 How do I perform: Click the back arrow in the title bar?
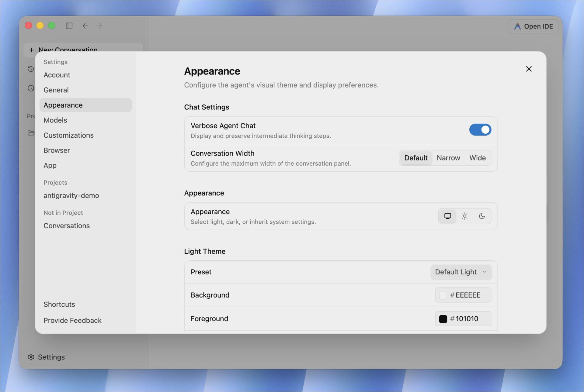85,26
